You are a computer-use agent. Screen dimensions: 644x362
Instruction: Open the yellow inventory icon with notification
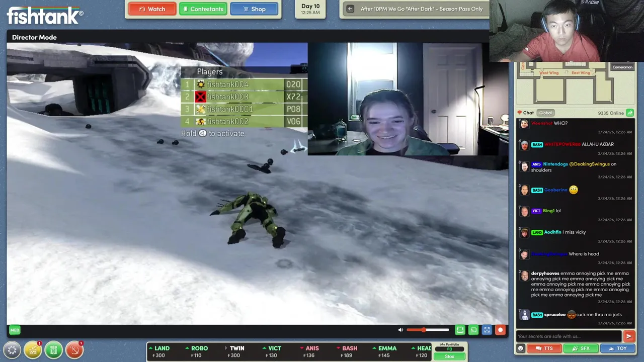[33, 350]
